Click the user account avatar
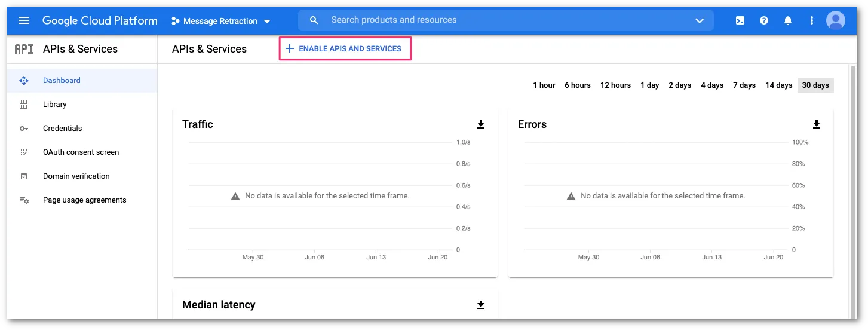868x330 pixels. [835, 20]
